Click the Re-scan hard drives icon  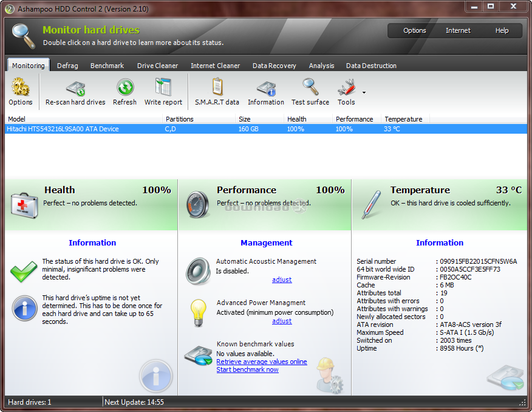pos(75,88)
